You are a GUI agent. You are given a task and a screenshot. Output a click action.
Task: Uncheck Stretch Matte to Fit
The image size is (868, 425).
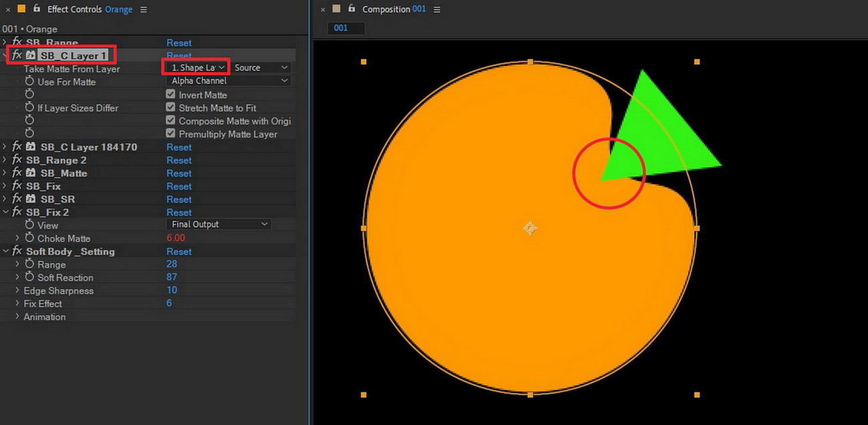tap(170, 107)
